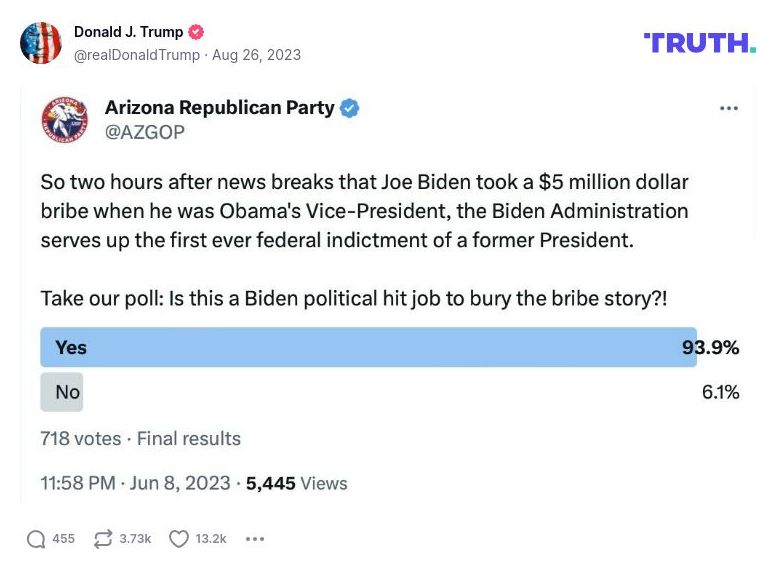This screenshot has width=777, height=569.
Task: Click the ReTruth repost icon
Action: (x=103, y=539)
